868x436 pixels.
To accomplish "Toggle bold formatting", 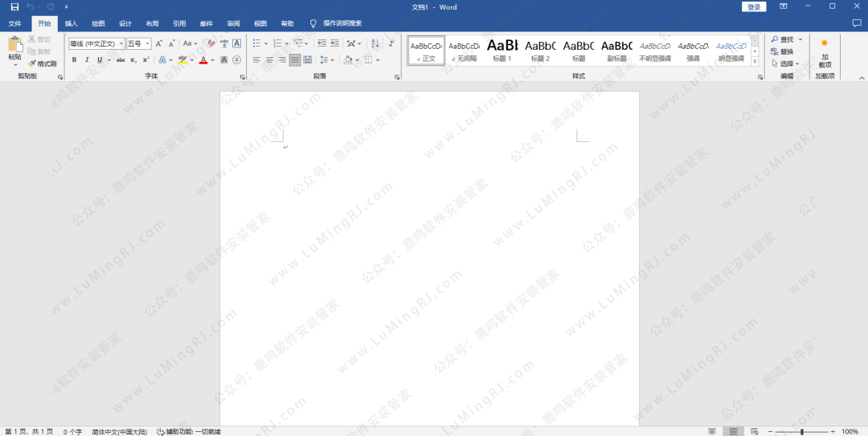I will point(74,60).
